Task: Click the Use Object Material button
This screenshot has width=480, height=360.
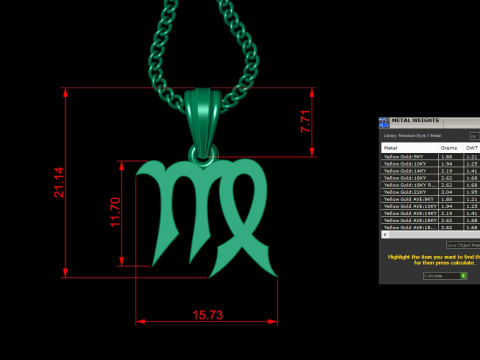Action: (463, 245)
